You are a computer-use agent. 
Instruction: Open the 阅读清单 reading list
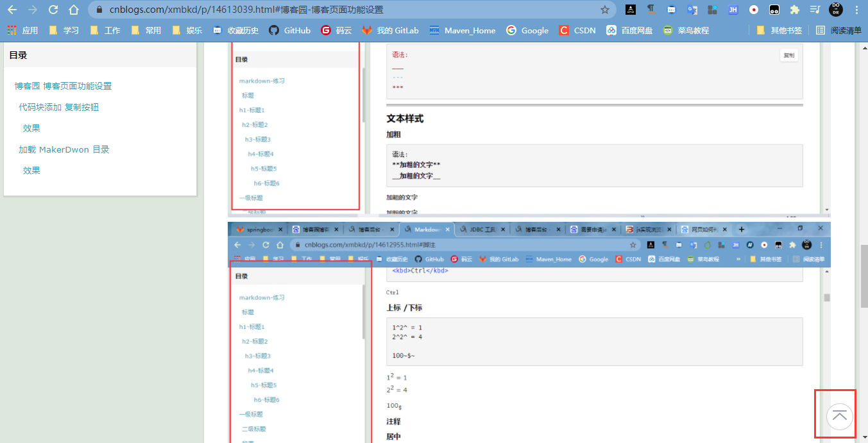pos(838,30)
